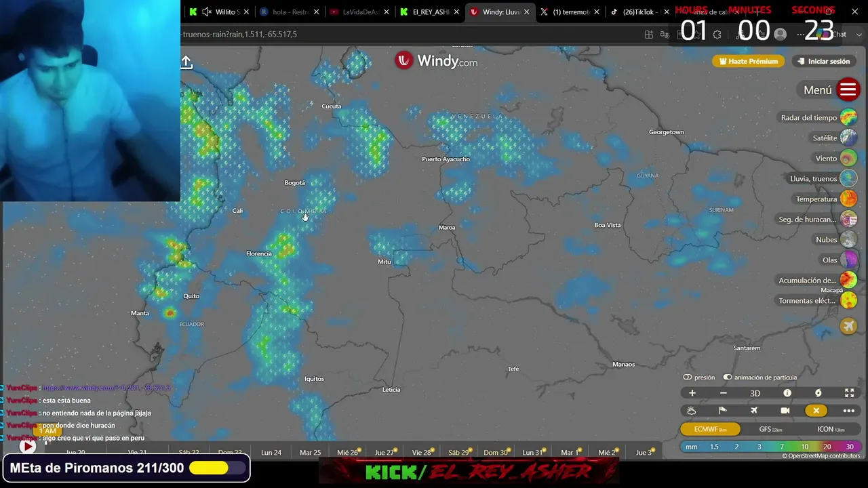Jump timeline to Mar 25

[310, 452]
